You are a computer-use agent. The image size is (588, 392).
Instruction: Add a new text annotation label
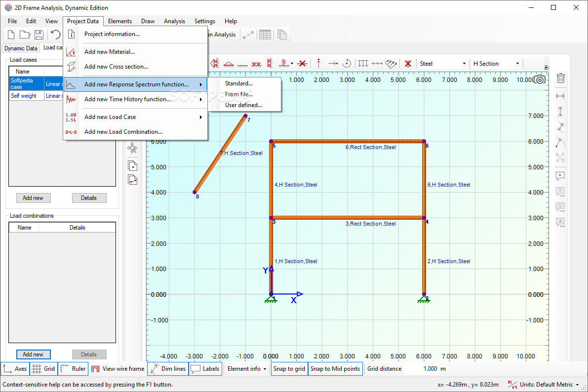click(560, 176)
